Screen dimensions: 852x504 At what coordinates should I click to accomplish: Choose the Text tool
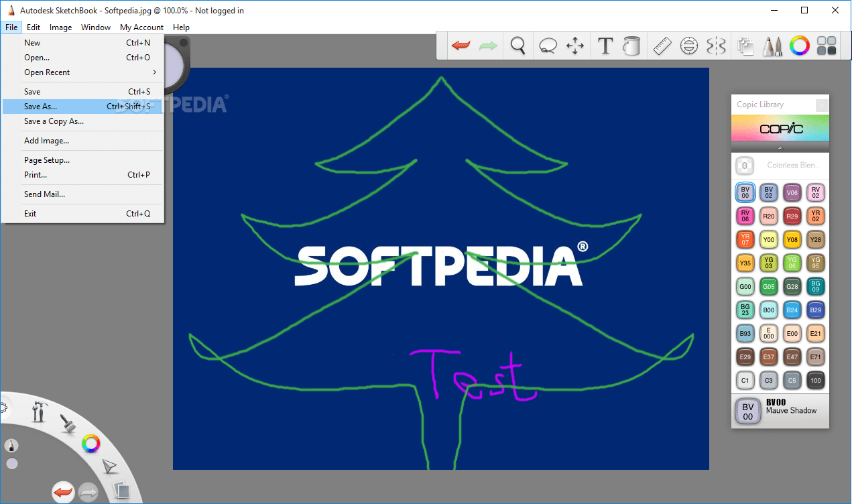point(605,46)
